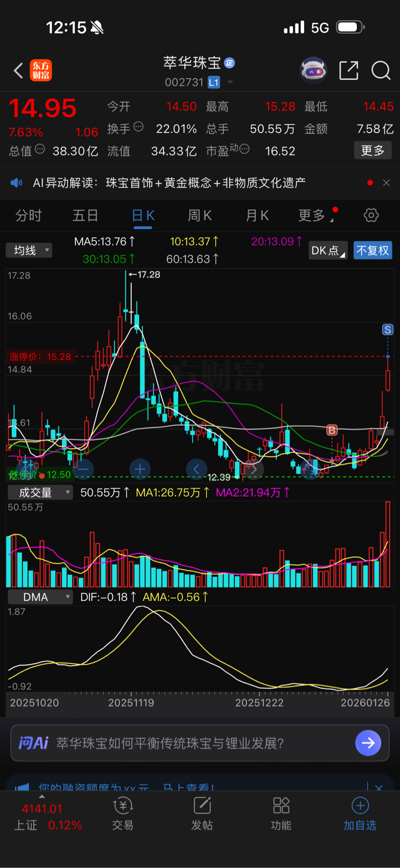Tap the 跌停价 12.50 label

pyautogui.click(x=40, y=475)
